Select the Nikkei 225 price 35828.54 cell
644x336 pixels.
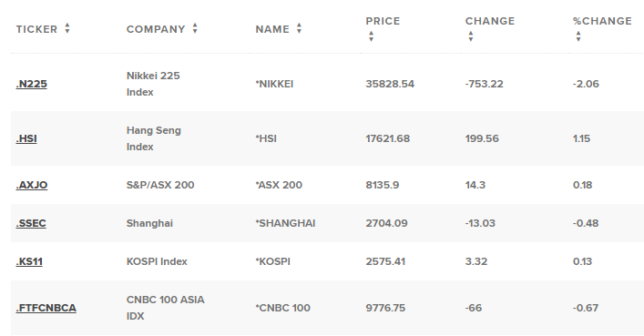coord(390,84)
